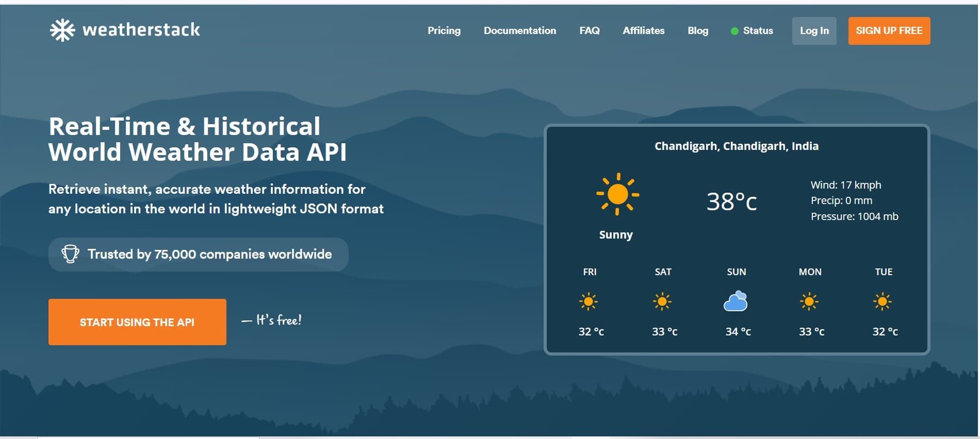Click the It's free! handwritten note
The height and width of the screenshot is (439, 980).
click(272, 320)
